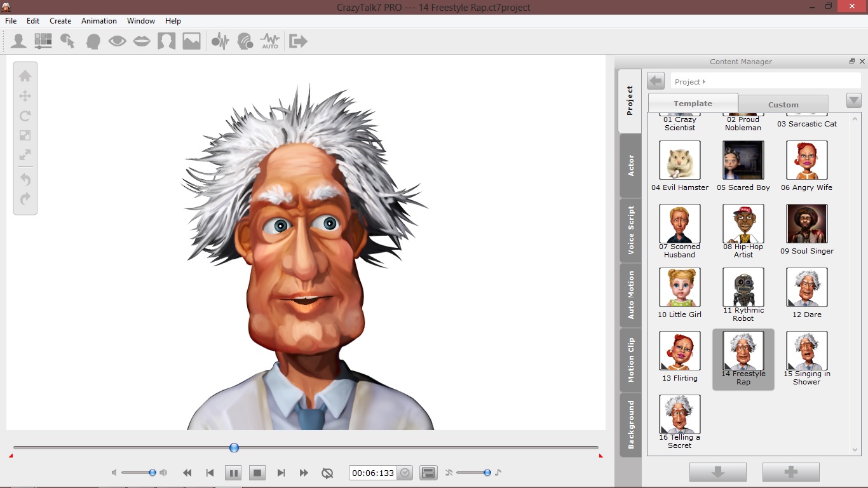This screenshot has height=488, width=868.
Task: Open the Animation menu
Action: tap(100, 21)
